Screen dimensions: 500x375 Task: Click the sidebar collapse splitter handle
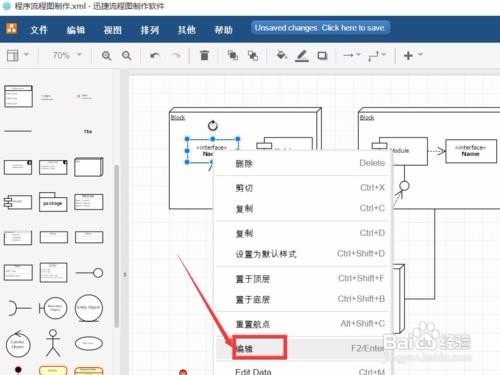pos(125,275)
